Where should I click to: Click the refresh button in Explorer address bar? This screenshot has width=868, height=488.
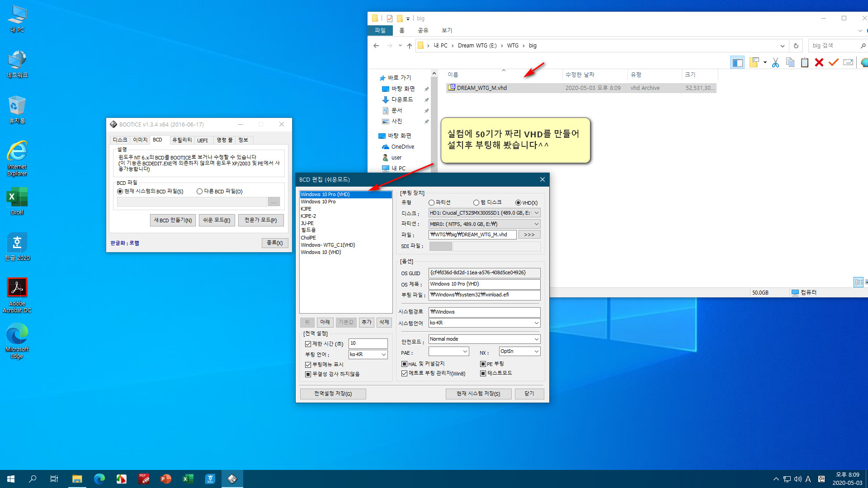pos(796,46)
